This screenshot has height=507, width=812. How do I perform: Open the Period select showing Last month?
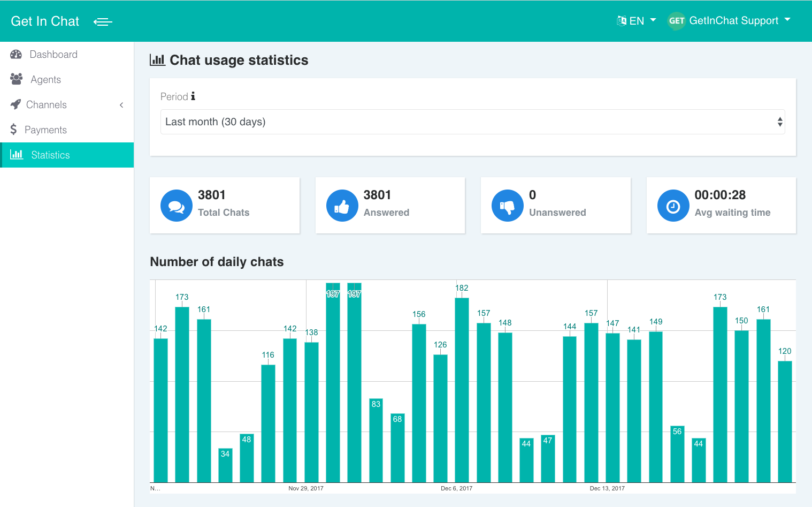[473, 122]
